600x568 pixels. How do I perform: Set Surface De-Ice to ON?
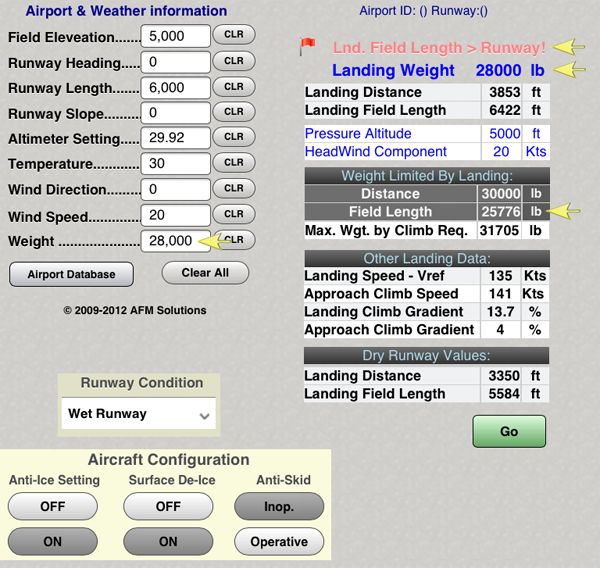coord(168,541)
